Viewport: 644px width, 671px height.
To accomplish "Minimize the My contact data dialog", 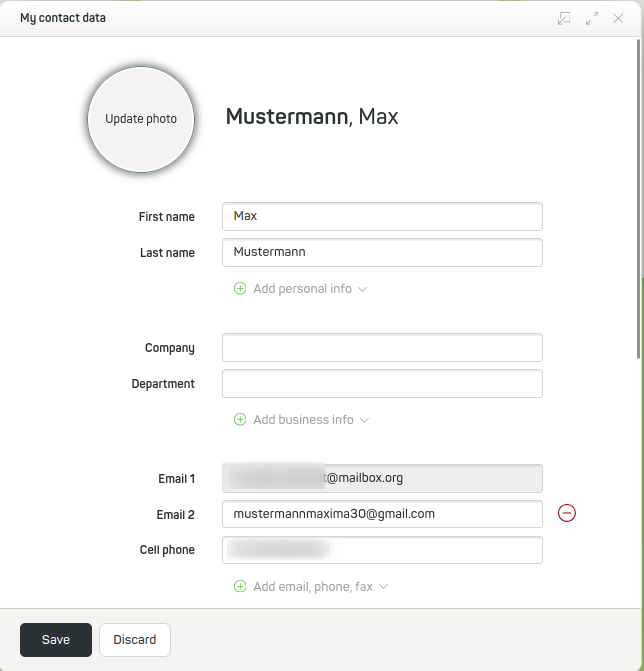I will [x=565, y=18].
